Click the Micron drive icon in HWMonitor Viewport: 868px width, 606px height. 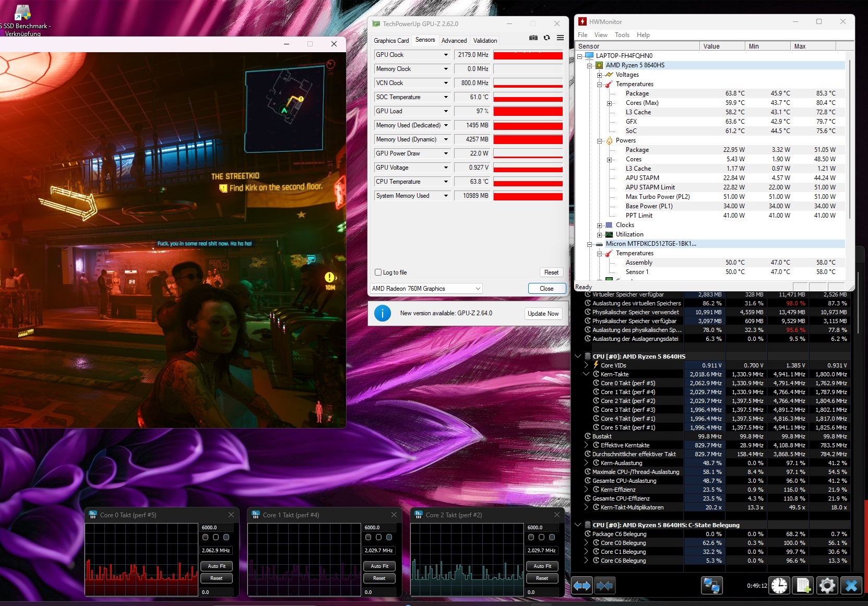point(599,244)
